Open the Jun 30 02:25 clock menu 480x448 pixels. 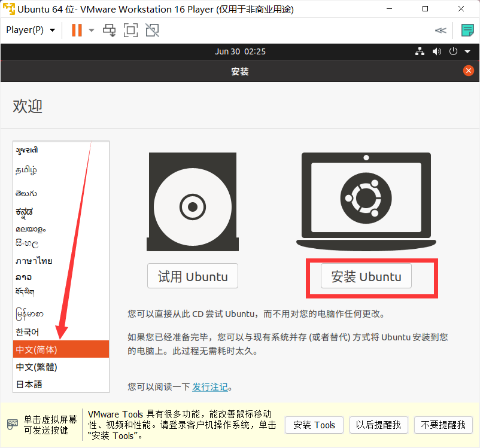tap(240, 51)
